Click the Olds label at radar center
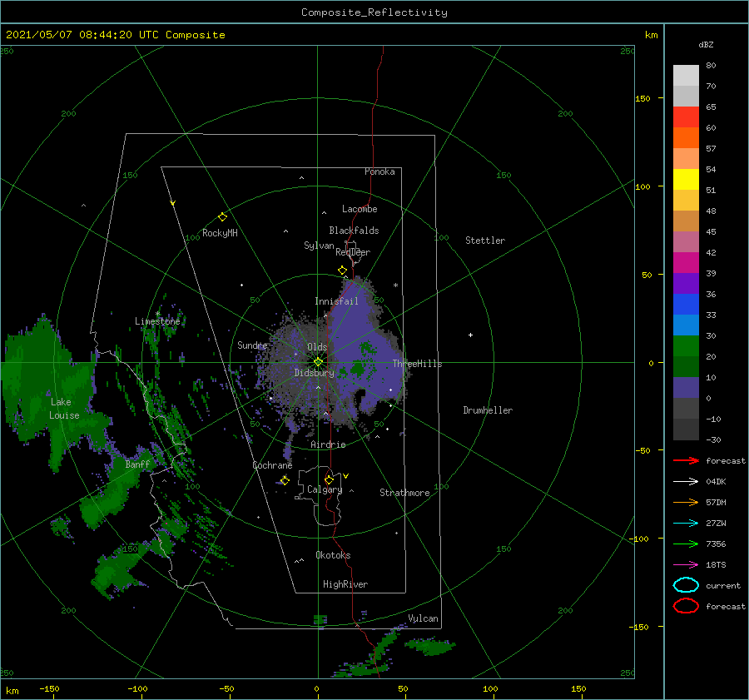The width and height of the screenshot is (749, 700). [x=317, y=347]
